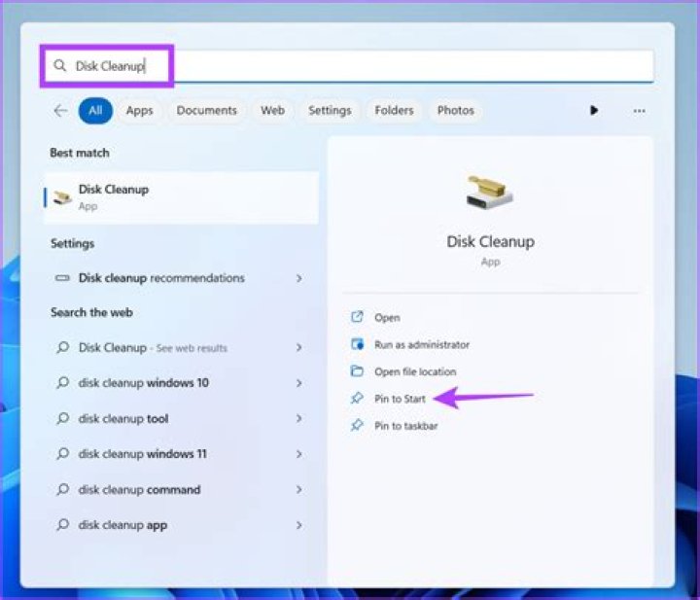Click the Open icon in preview panel
700x600 pixels.
click(357, 317)
